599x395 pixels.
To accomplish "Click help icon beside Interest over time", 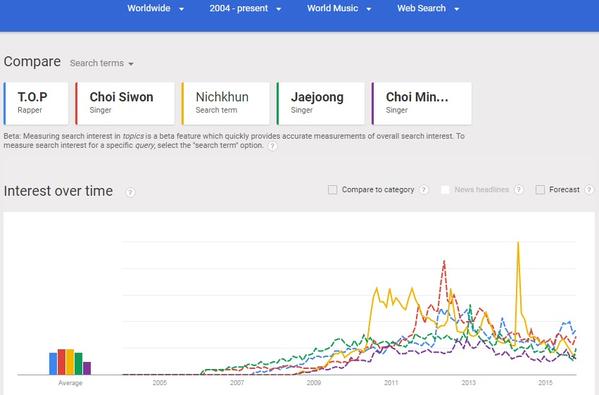I will pyautogui.click(x=130, y=192).
